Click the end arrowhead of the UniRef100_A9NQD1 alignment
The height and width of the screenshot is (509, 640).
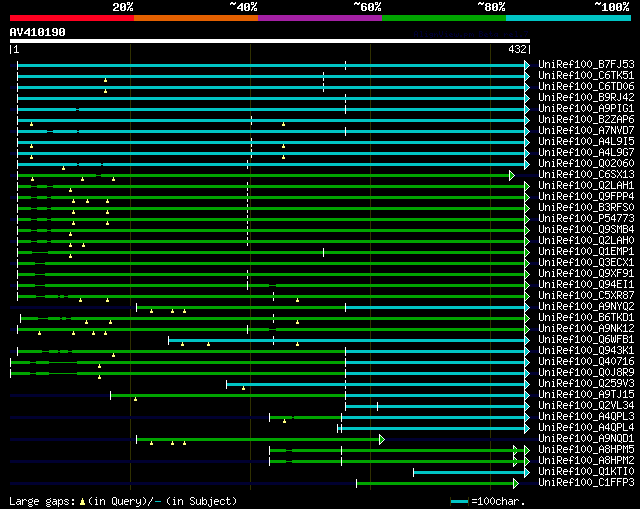coord(382,440)
